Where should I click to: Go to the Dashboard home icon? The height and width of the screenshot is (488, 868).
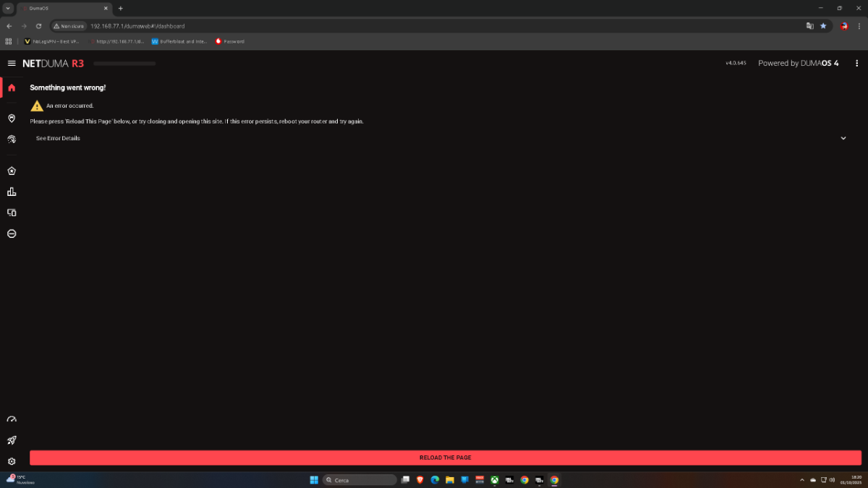coord(12,87)
